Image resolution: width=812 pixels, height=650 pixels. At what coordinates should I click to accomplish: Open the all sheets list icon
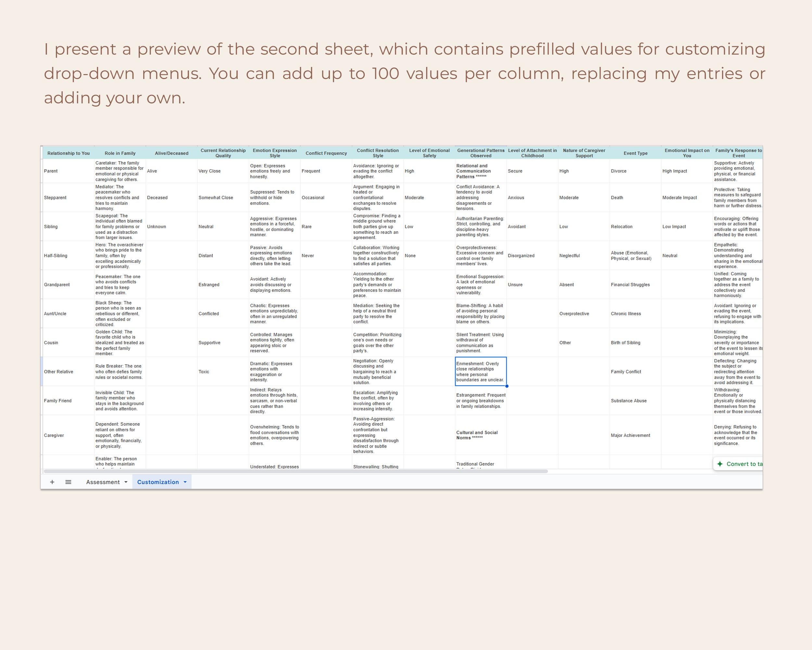point(68,482)
